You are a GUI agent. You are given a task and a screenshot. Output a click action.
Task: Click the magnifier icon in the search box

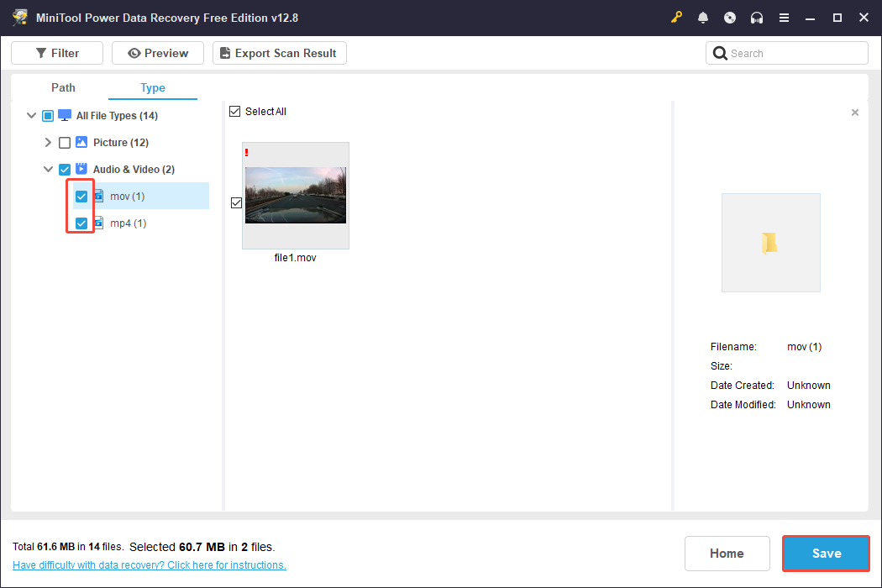[x=721, y=52]
